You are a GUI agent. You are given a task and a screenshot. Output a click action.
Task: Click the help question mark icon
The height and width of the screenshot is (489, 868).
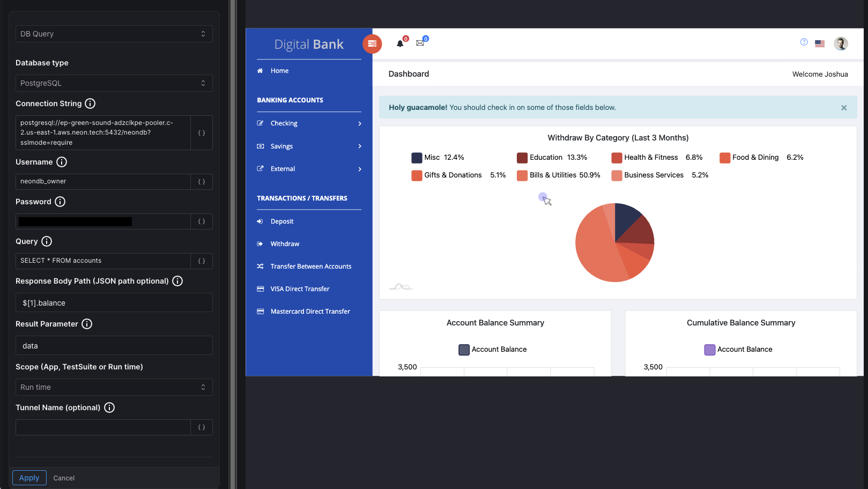(804, 42)
